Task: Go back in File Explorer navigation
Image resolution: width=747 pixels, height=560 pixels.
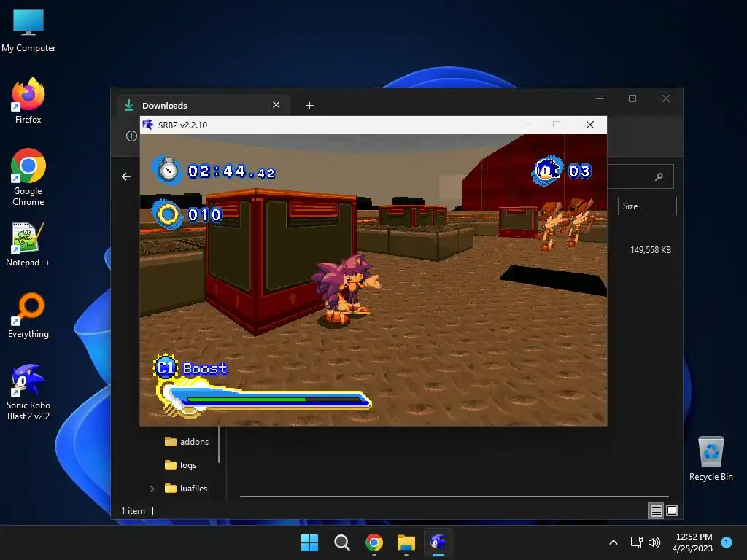Action: point(125,176)
